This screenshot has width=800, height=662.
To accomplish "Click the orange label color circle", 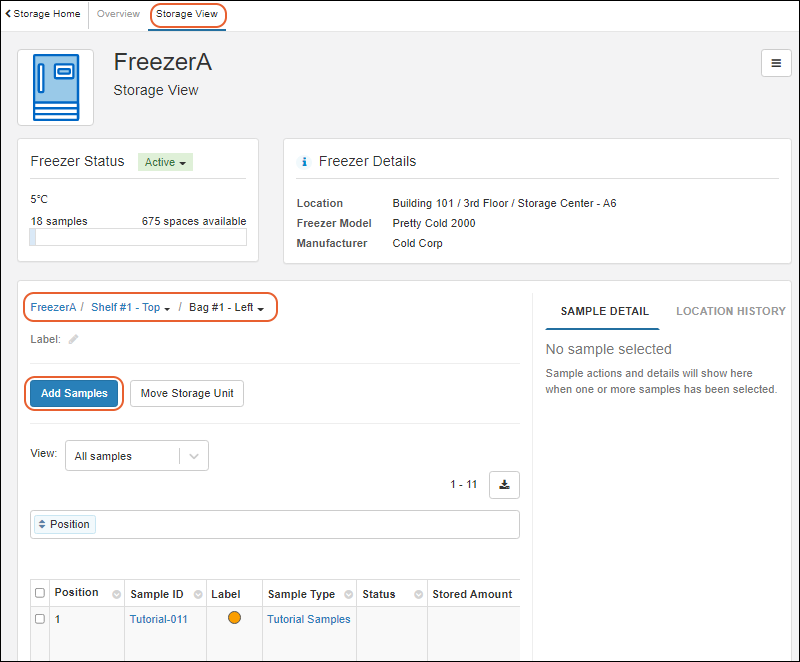I will [234, 617].
